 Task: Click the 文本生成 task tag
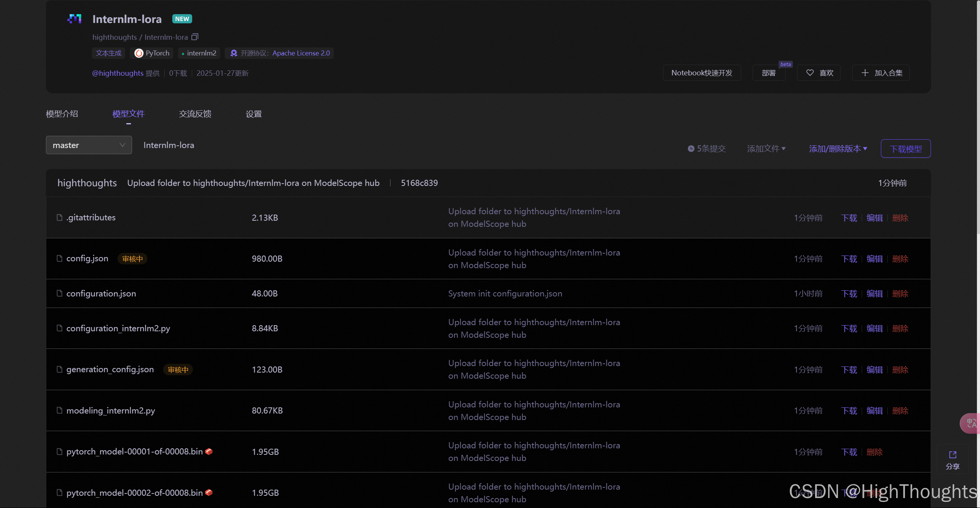[109, 53]
